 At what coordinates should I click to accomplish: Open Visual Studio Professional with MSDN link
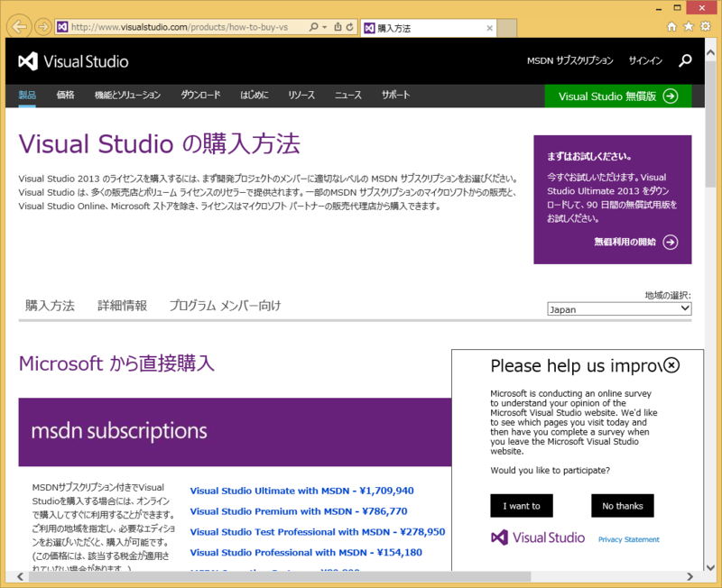(306, 552)
